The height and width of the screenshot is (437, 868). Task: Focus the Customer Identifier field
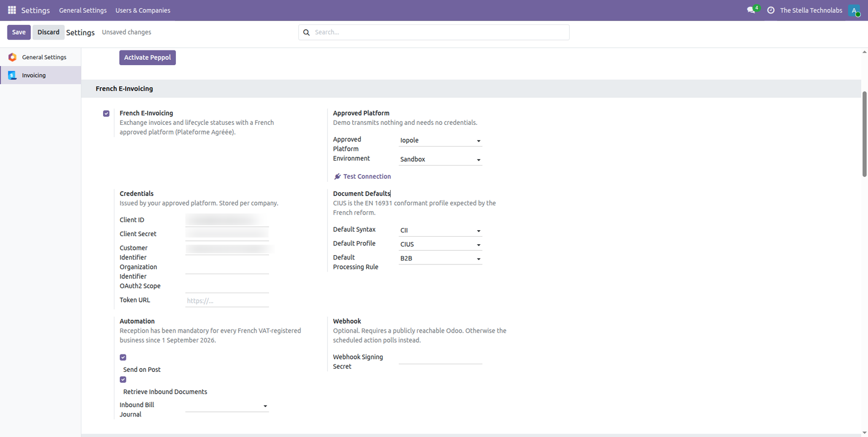click(x=227, y=248)
